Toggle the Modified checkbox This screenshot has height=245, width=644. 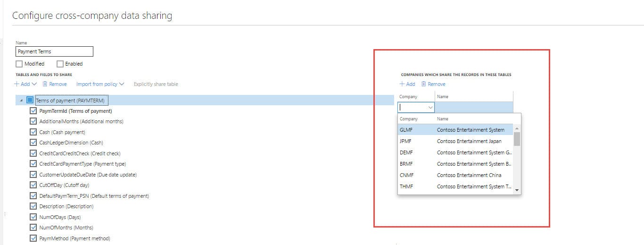click(19, 64)
